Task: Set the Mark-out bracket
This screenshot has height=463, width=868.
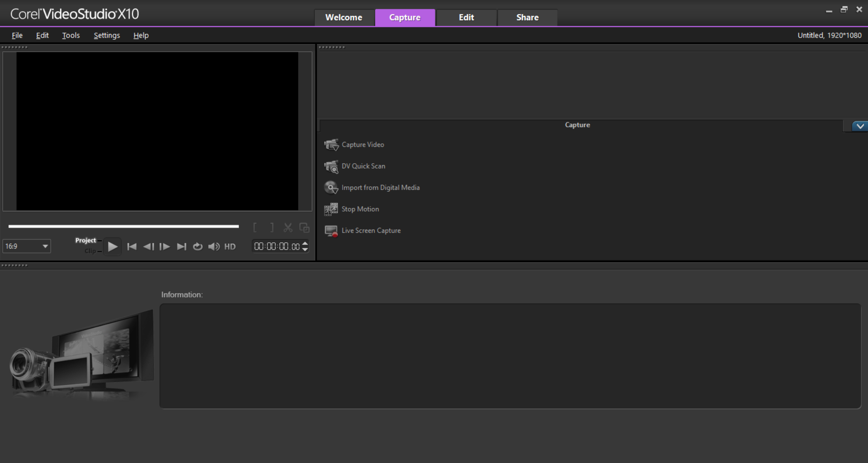Action: pos(272,227)
